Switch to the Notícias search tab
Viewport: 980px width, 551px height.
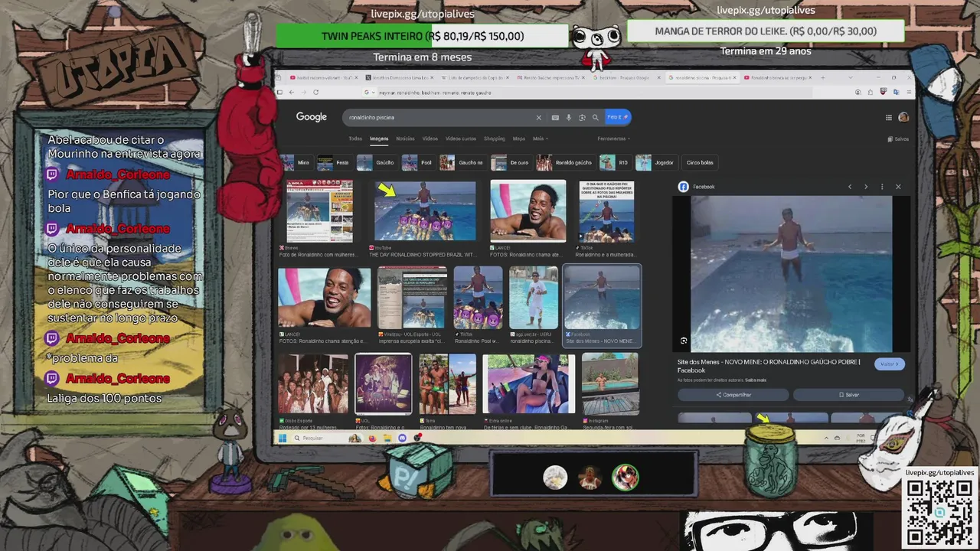(405, 139)
